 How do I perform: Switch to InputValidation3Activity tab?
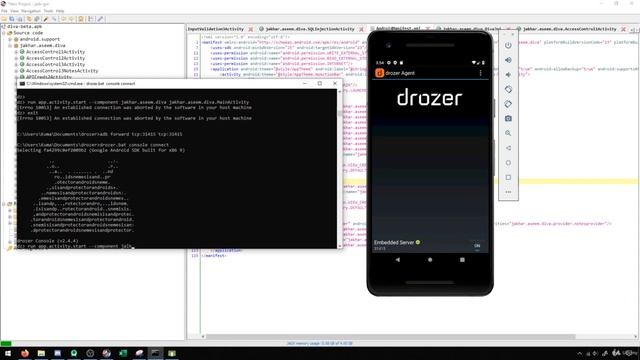216,29
